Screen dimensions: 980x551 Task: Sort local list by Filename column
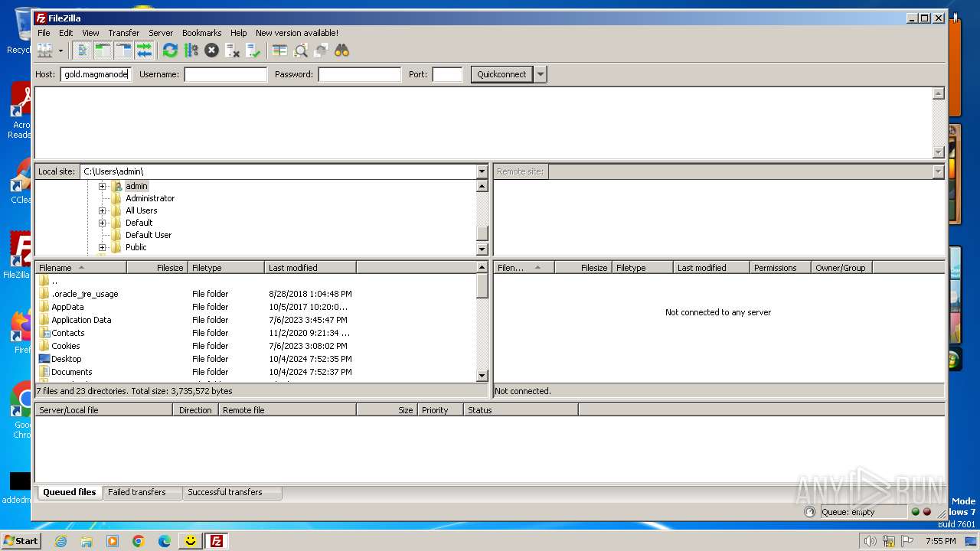[x=80, y=268]
